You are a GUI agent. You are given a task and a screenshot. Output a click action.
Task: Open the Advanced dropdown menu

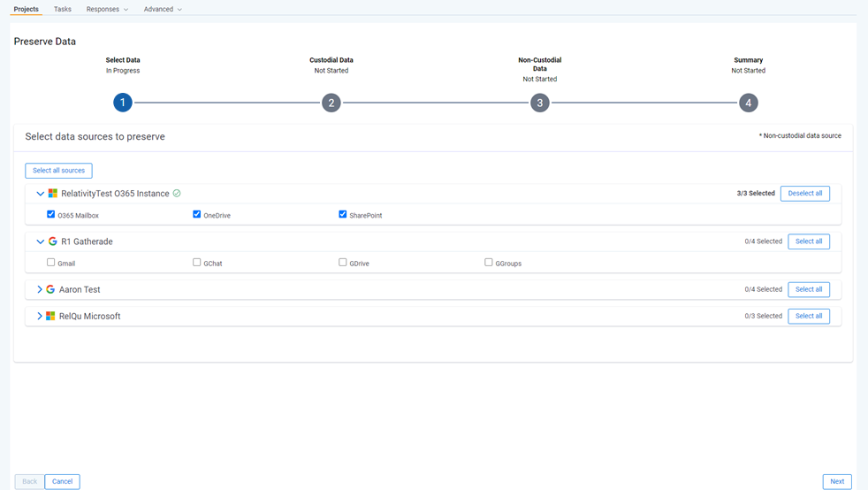pos(163,10)
